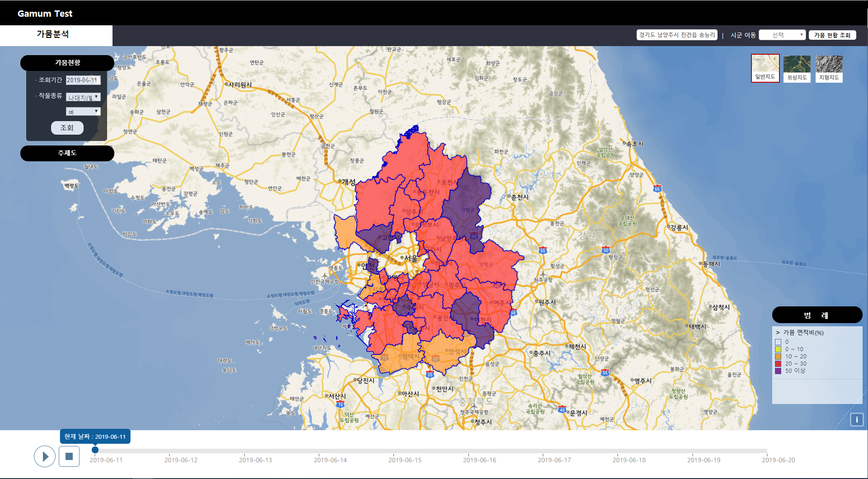Click the timeline slider handle
This screenshot has height=479, width=868.
tap(95, 450)
